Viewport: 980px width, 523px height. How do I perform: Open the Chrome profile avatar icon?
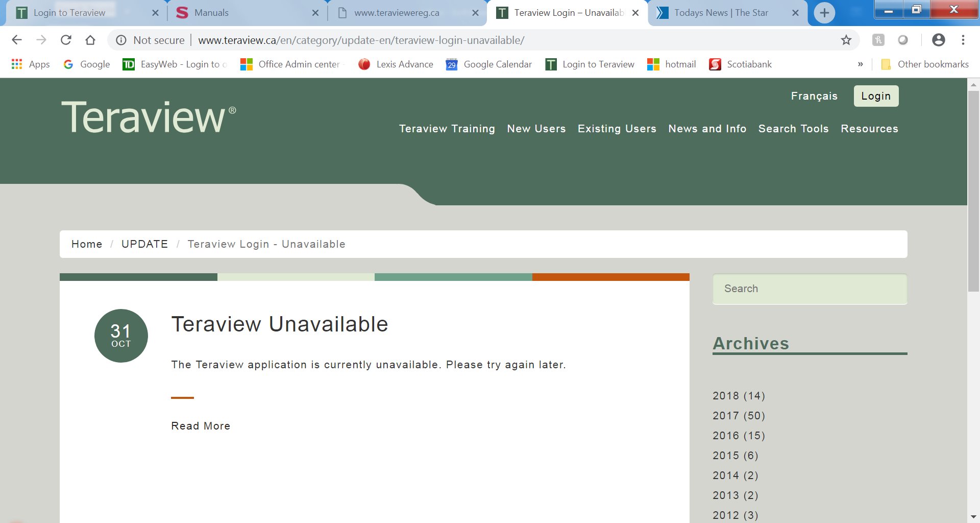point(938,40)
